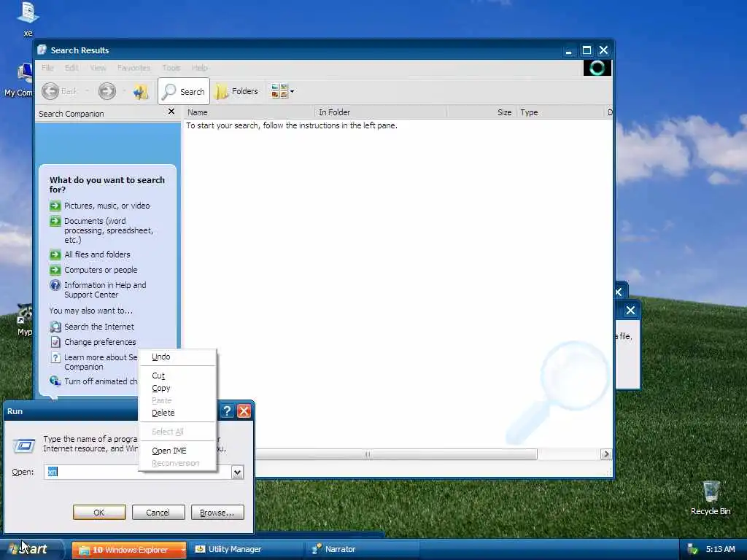Click the Open text field in Run

(138, 472)
